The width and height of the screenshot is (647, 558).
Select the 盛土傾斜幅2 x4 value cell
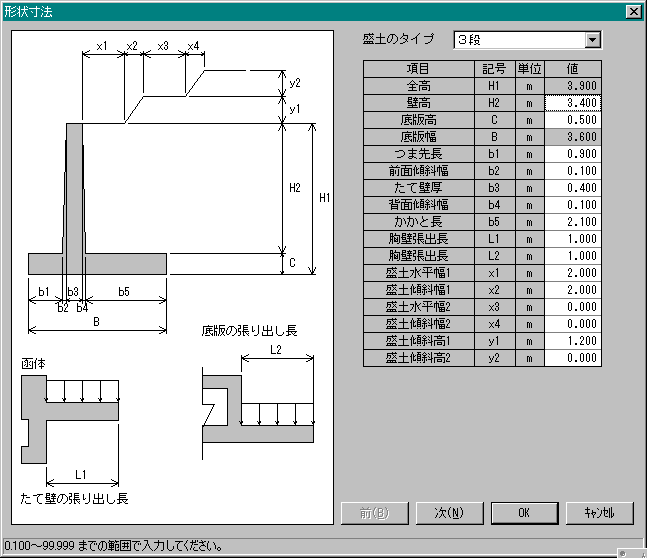click(573, 324)
